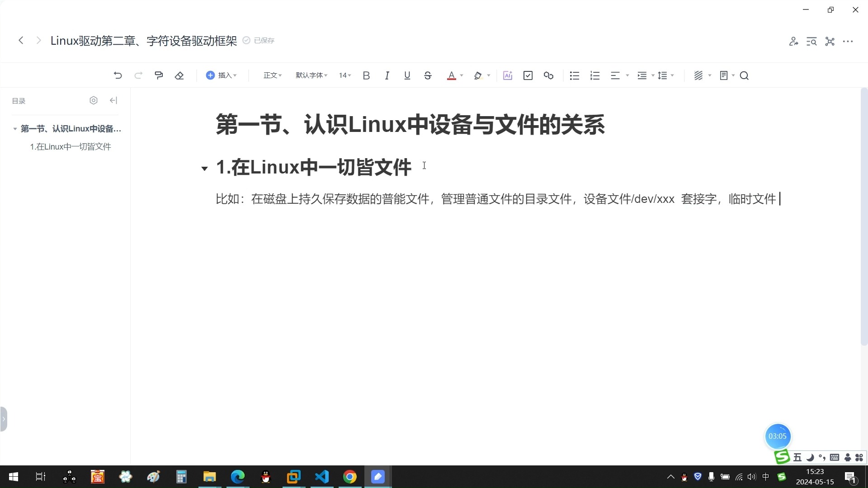Open the font size 14 dropdown
868x488 pixels.
coord(344,75)
